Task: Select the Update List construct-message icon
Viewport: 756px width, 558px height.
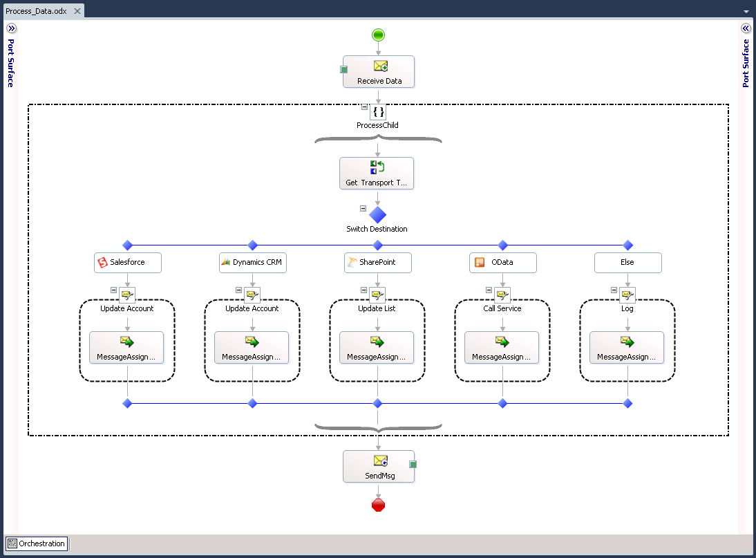Action: 377,294
